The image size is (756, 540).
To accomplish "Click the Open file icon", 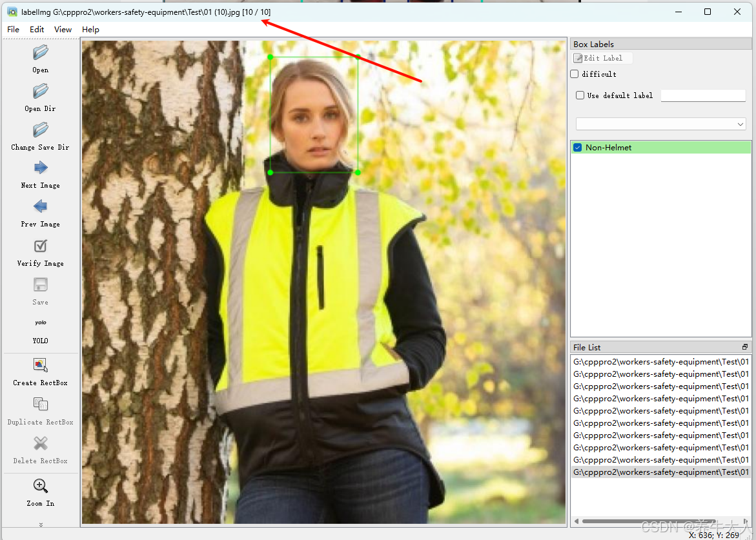I will (41, 52).
